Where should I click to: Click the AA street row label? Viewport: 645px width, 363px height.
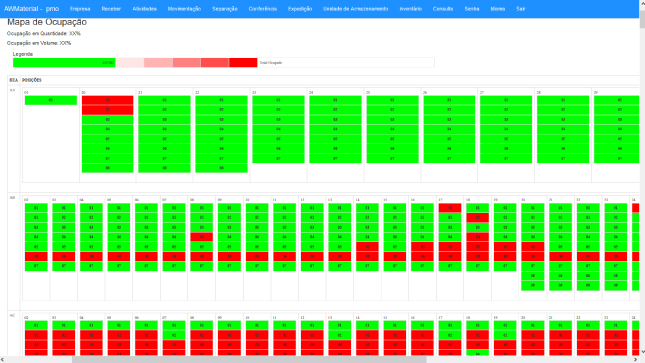click(x=12, y=91)
